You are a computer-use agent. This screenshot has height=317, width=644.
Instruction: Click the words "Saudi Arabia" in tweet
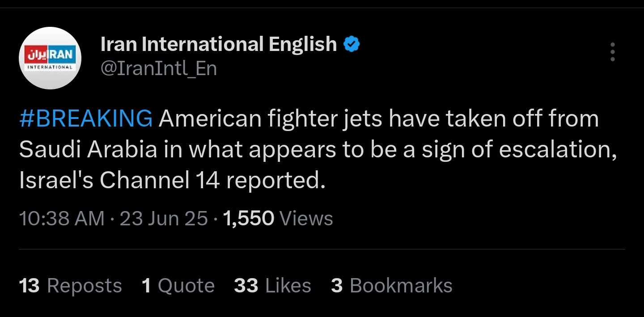(x=88, y=150)
